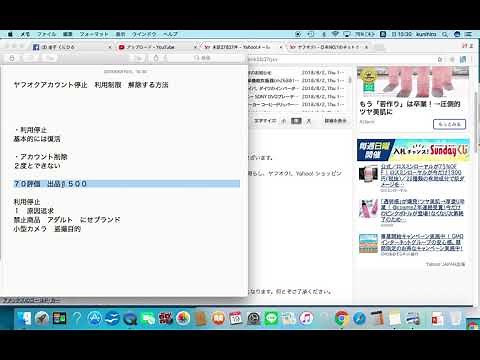Open the ヘルプ menu
Viewport: 480px width, 360px height.
pyautogui.click(x=170, y=34)
